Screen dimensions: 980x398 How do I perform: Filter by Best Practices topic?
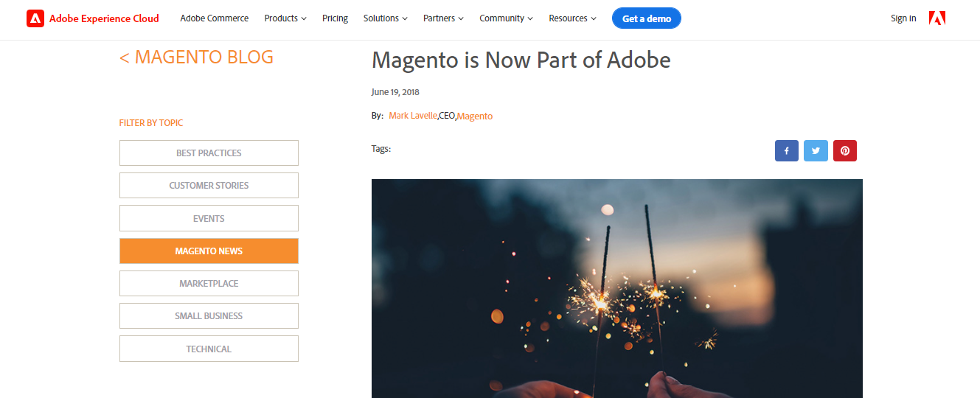209,153
